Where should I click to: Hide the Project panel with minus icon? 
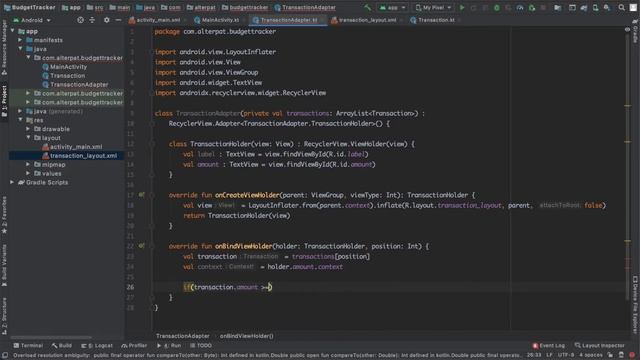118,20
